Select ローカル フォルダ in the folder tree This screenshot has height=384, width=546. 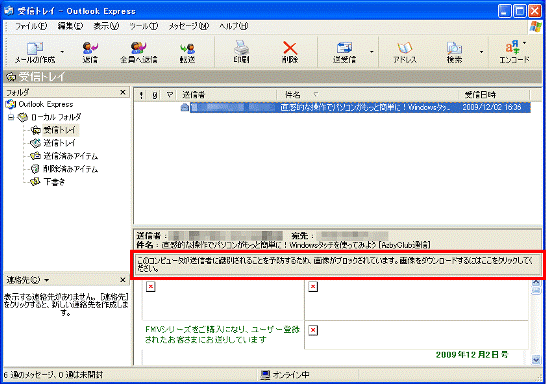click(56, 117)
